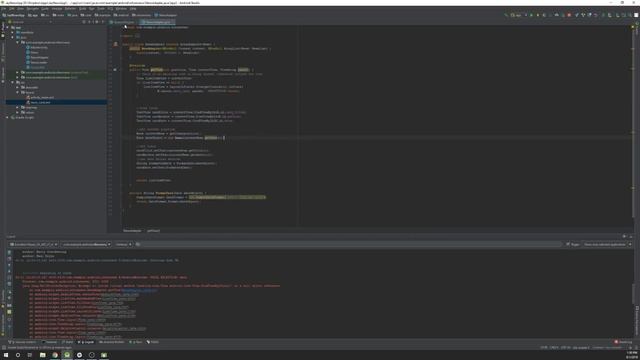Collapse the layout folder

[x=18, y=92]
